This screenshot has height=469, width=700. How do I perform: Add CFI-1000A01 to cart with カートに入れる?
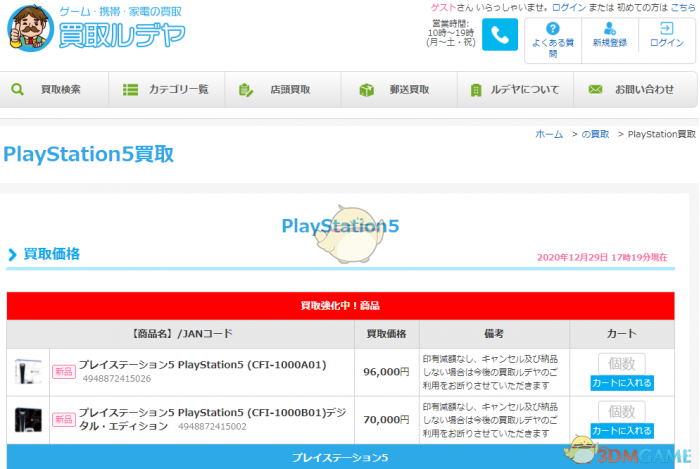pyautogui.click(x=622, y=383)
